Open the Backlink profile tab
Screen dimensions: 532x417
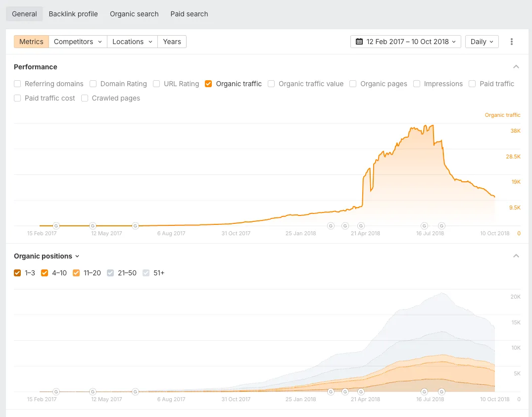tap(73, 14)
